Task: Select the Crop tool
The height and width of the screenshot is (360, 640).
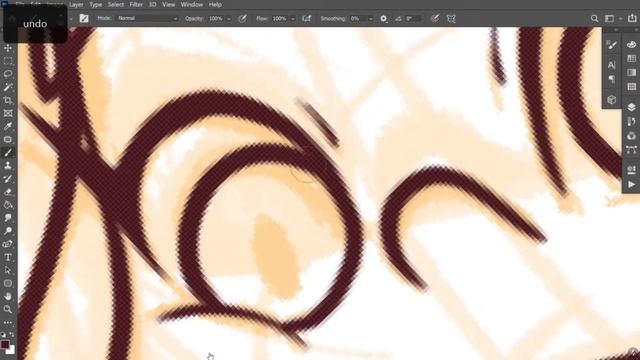Action: click(x=8, y=100)
